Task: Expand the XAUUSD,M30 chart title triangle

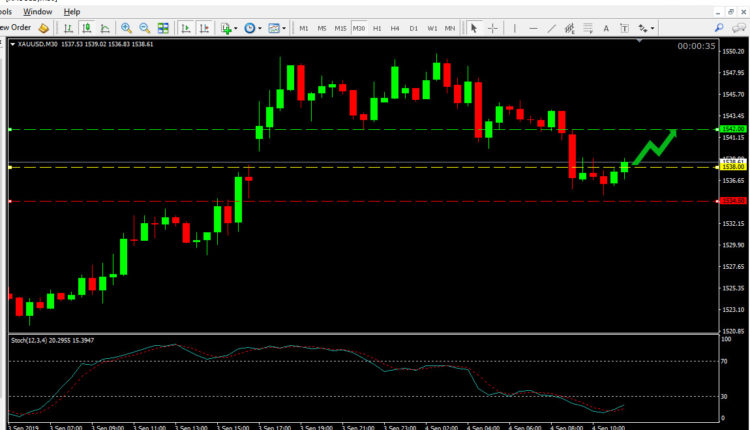Action: (x=12, y=44)
